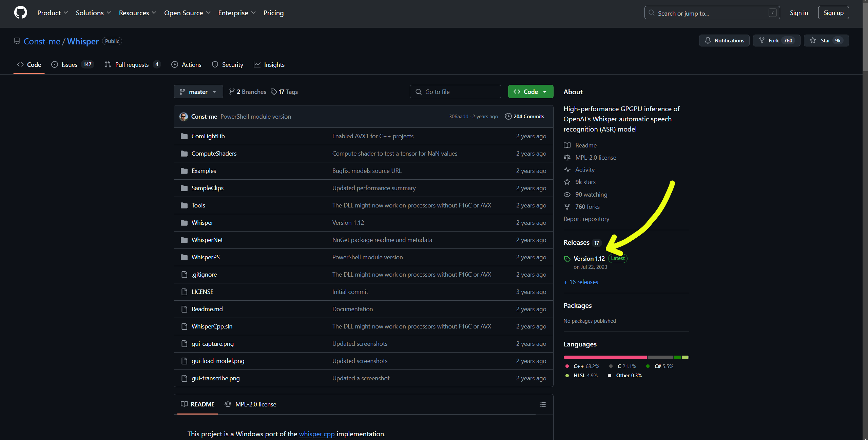Click the C# 5.5% language entry

pyautogui.click(x=660, y=366)
